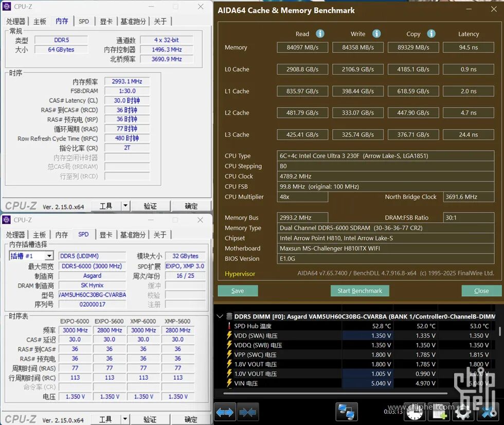Click the save log sheet icon
Image resolution: width=504 pixels, height=425 pixels.
coord(439,412)
